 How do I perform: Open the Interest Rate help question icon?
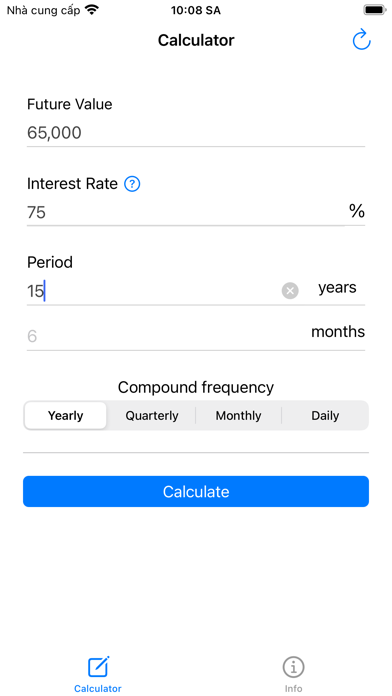click(x=132, y=184)
